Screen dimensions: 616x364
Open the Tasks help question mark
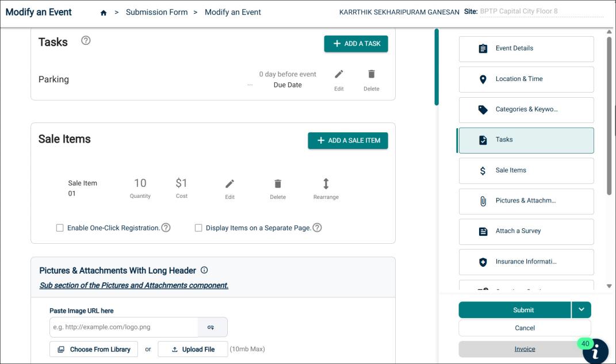[86, 41]
